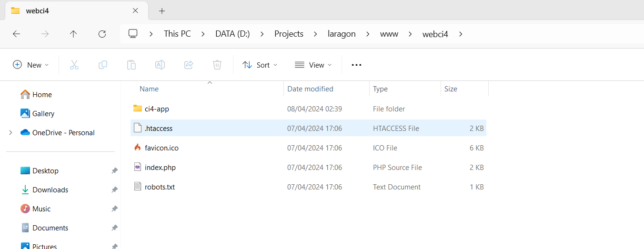
Task: Sort by the Name column header
Action: (x=149, y=89)
